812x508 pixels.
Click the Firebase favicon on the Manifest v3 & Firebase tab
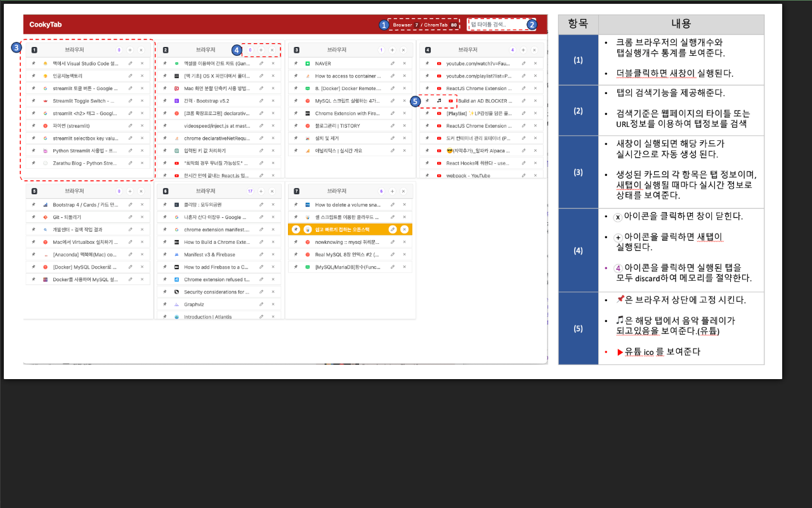177,255
